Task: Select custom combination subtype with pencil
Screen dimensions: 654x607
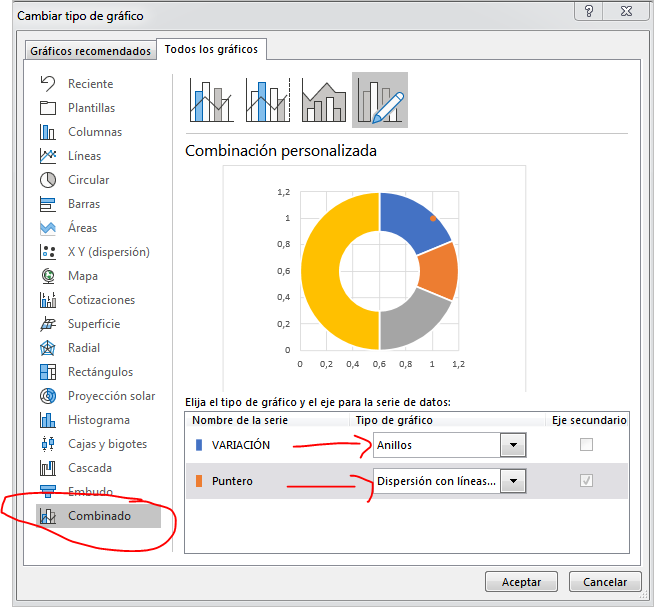Action: pyautogui.click(x=380, y=100)
